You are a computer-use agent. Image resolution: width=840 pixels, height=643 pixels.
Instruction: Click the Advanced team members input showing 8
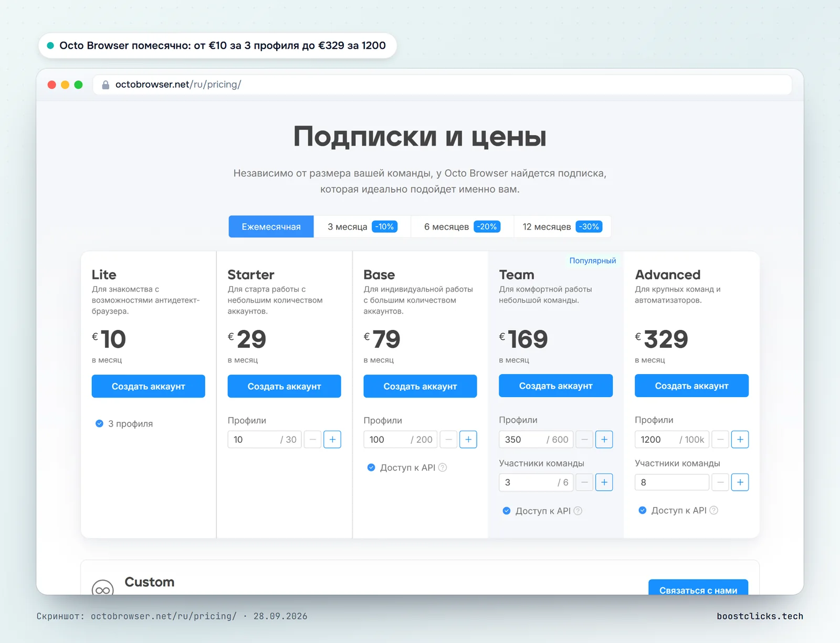[673, 482]
